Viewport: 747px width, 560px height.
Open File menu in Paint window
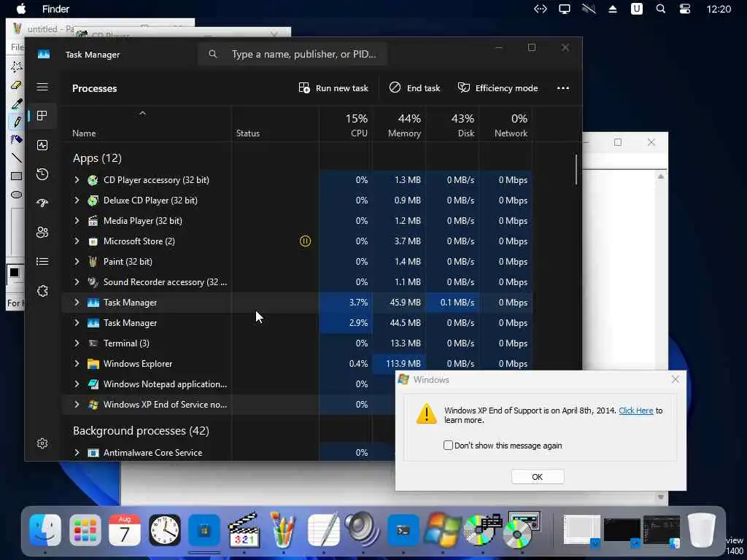[x=17, y=47]
